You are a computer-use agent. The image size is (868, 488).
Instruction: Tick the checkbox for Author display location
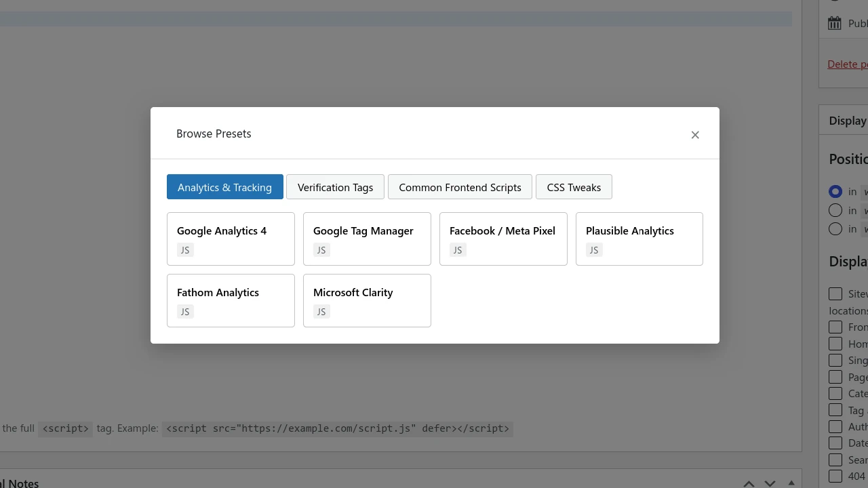(835, 426)
